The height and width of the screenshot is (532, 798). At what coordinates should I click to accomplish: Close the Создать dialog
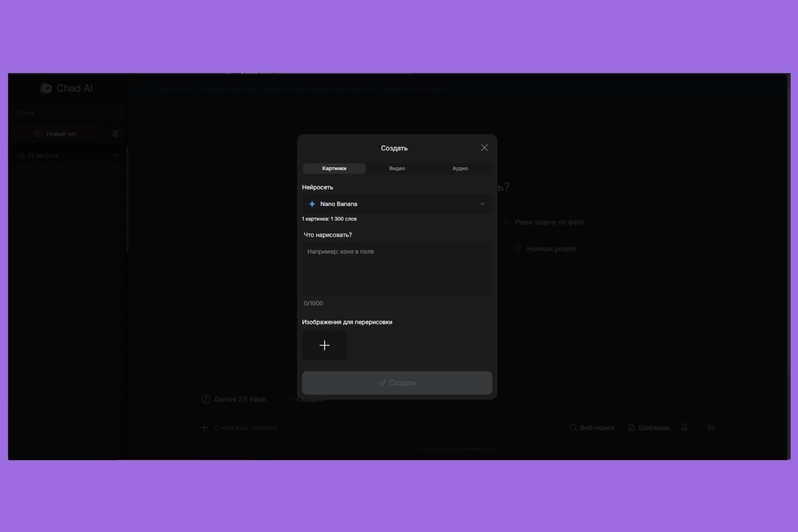[x=484, y=148]
